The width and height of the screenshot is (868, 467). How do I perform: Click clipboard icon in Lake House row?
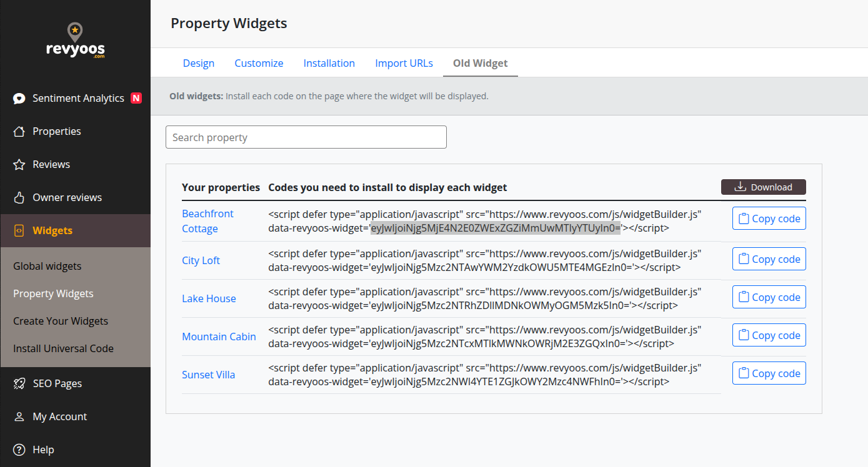[x=744, y=297]
